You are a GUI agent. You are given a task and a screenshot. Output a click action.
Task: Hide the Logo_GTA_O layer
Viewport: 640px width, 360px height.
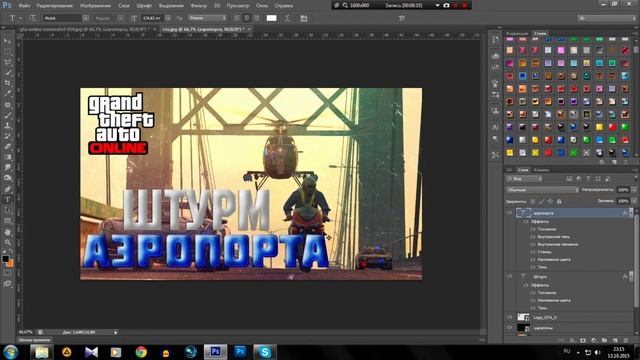509,317
